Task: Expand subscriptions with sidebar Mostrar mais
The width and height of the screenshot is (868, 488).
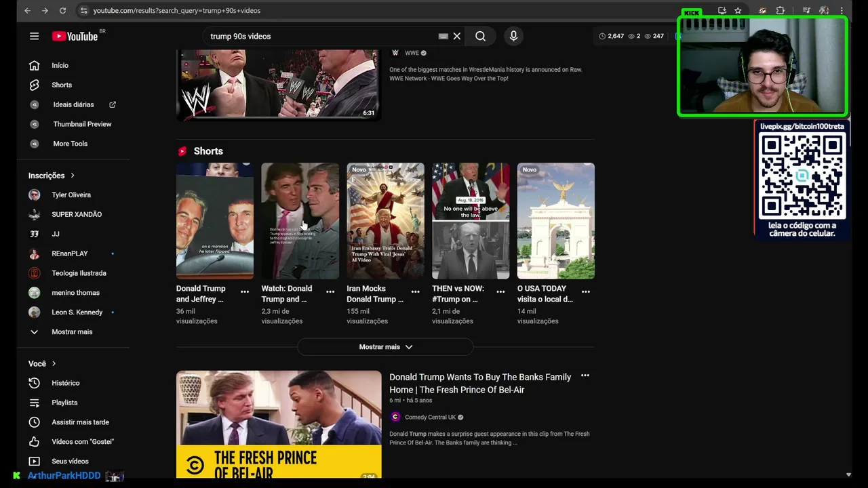Action: point(73,332)
